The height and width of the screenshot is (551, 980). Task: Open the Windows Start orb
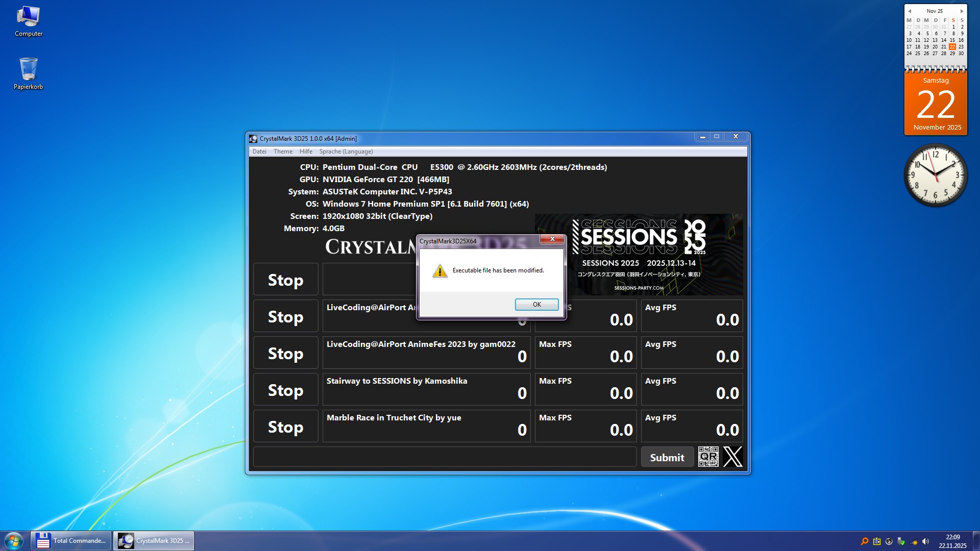(x=14, y=540)
